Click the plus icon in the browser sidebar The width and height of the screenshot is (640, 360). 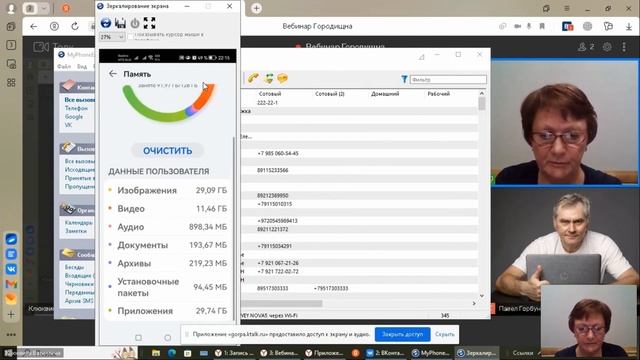tap(11, 314)
